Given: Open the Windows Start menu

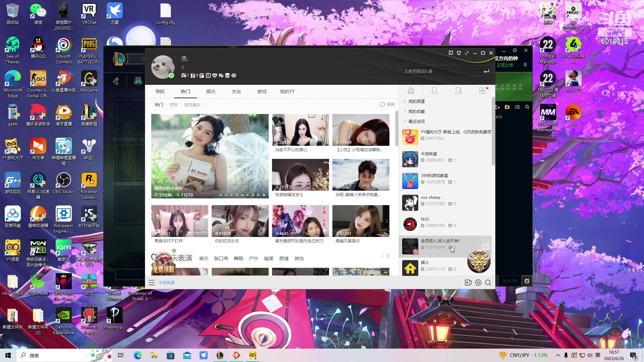Looking at the screenshot, I should tap(8, 355).
